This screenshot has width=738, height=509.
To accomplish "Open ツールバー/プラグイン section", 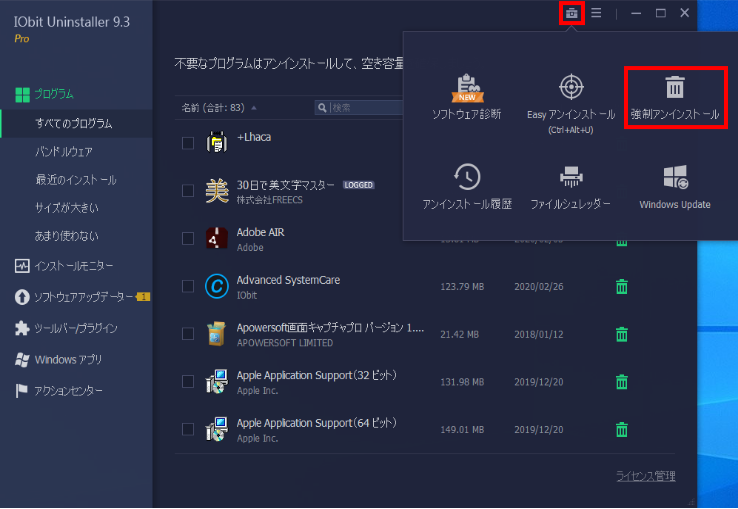I will [66, 328].
